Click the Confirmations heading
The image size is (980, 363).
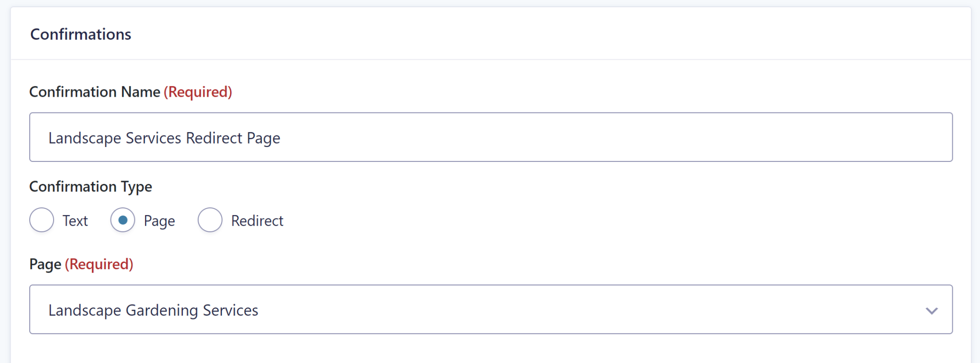coord(80,34)
